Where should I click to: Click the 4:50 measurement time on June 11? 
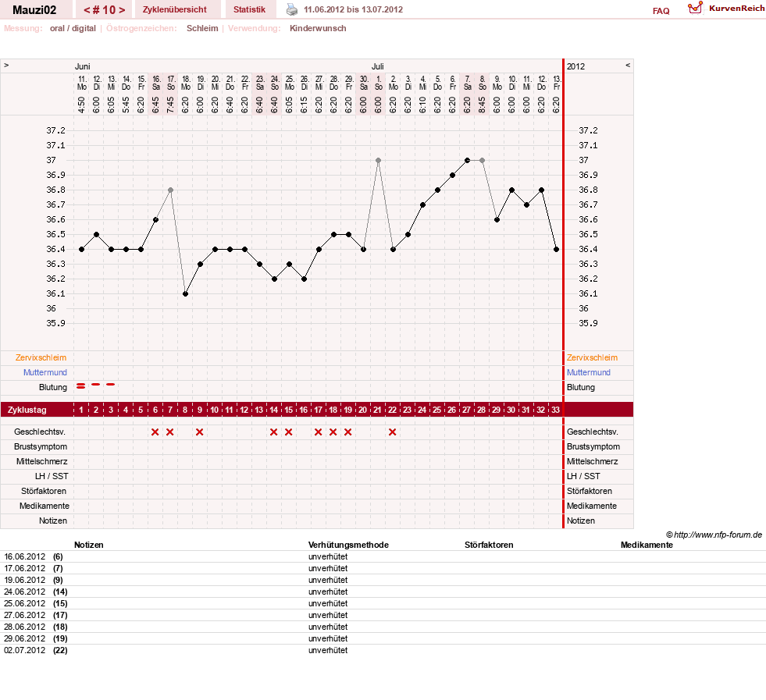click(x=81, y=105)
